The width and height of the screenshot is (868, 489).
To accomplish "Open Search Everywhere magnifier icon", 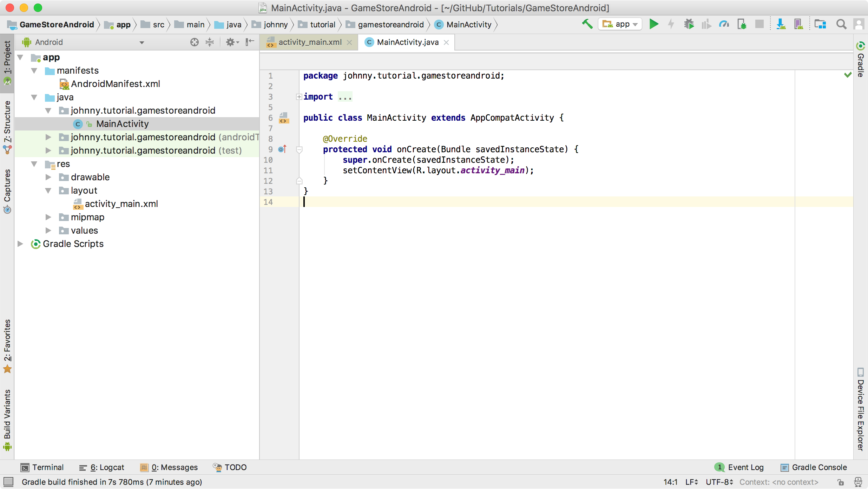I will (841, 24).
